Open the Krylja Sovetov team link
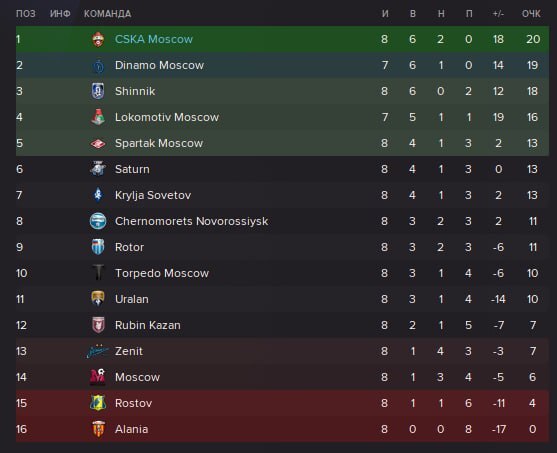Viewport: 557px width, 453px height. (x=153, y=195)
